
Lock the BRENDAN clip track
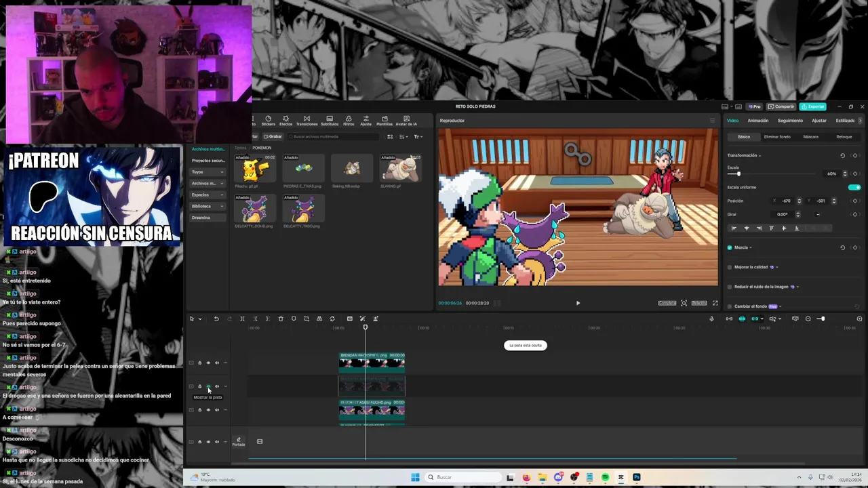pyautogui.click(x=199, y=363)
